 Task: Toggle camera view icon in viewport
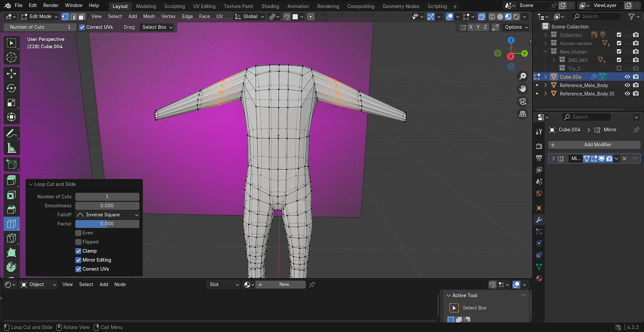(x=523, y=101)
